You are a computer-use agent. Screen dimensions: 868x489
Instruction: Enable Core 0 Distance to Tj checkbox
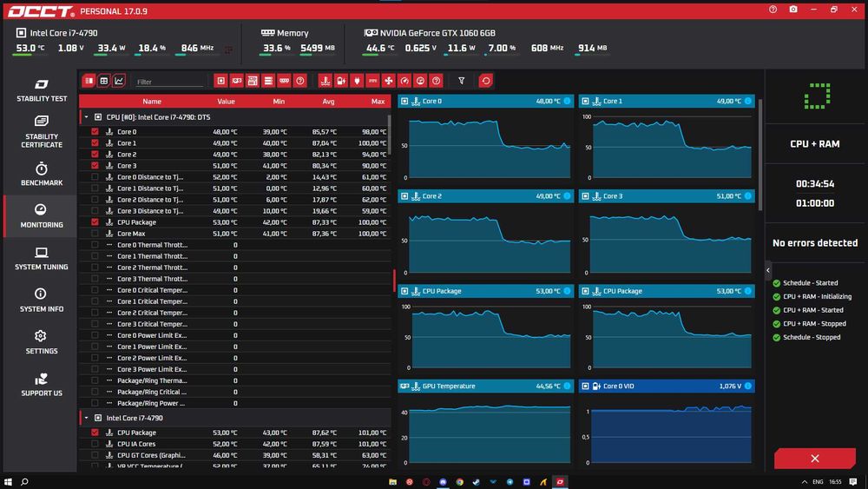pyautogui.click(x=95, y=177)
